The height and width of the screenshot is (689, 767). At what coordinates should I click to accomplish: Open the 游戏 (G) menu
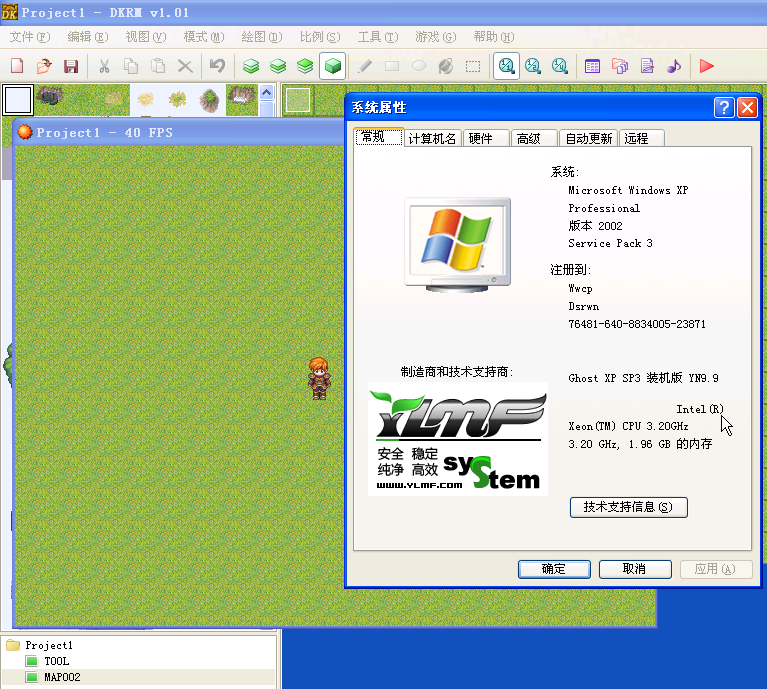click(x=435, y=37)
